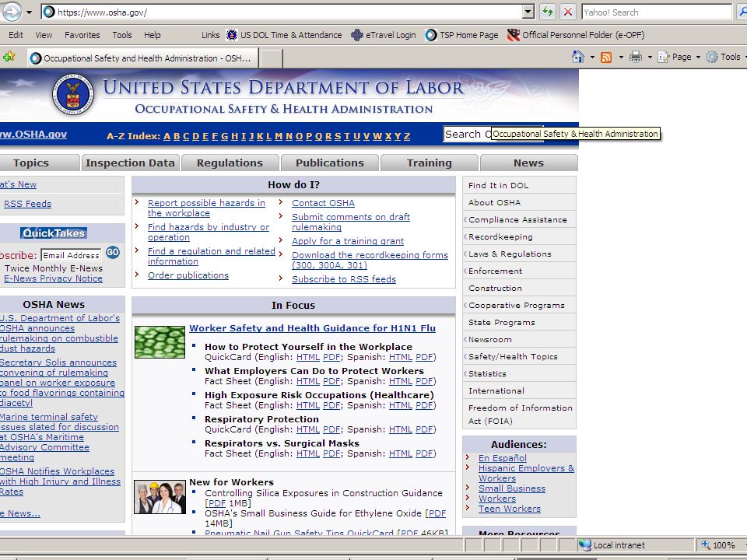Click the RSS Feeds sidebar link
Screen dimensions: 747x560
pyautogui.click(x=28, y=204)
